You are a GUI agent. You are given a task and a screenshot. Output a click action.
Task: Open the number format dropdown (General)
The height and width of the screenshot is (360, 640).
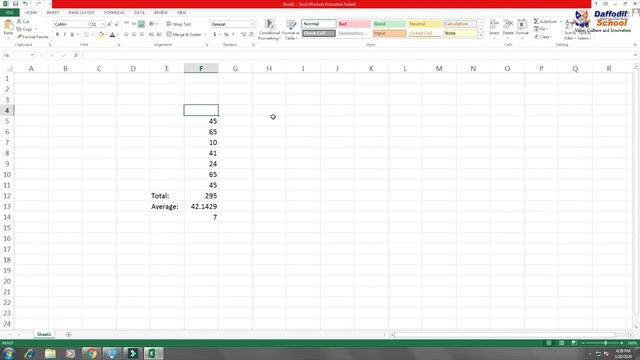[251, 24]
